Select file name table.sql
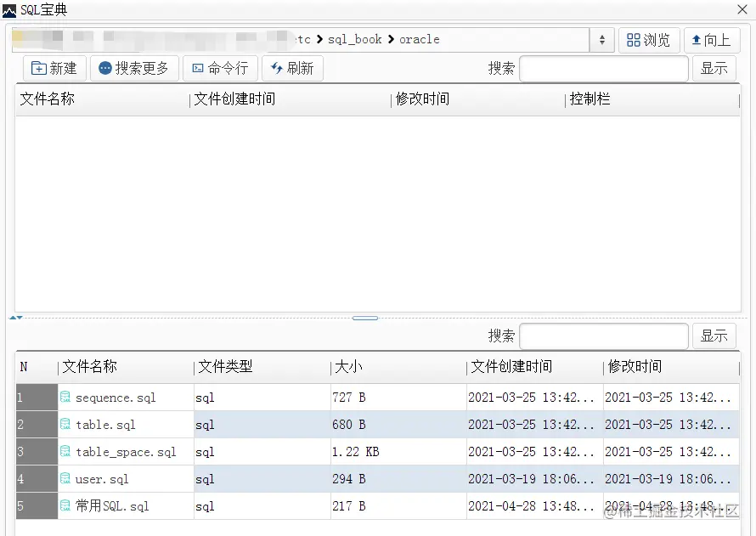Image resolution: width=756 pixels, height=536 pixels. pos(105,425)
